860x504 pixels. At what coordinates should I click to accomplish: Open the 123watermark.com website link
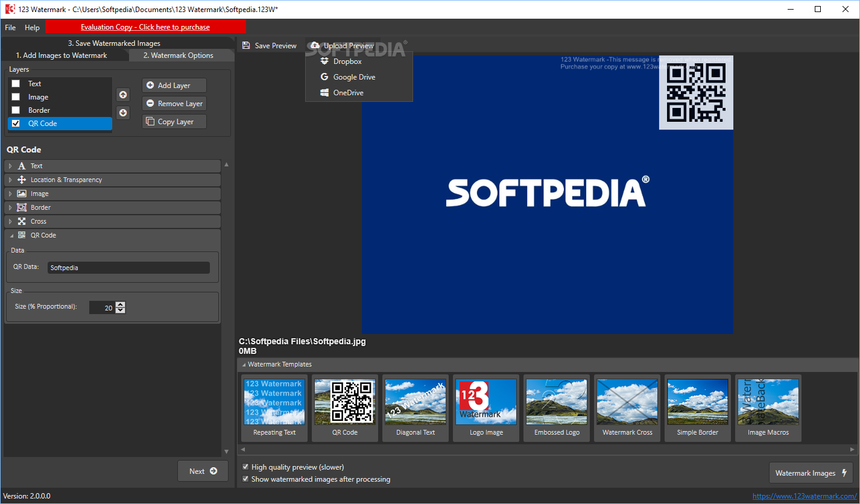click(805, 496)
